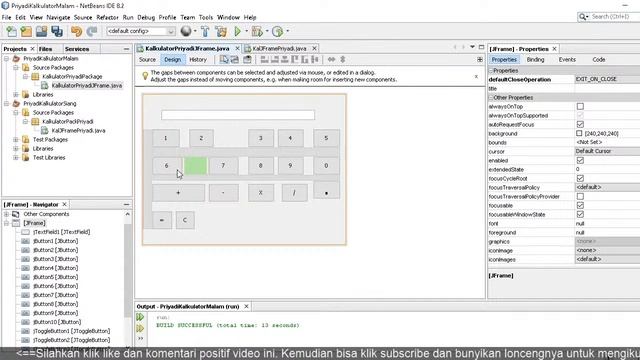
Task: Click the Build Project hammer icon
Action: (x=205, y=31)
